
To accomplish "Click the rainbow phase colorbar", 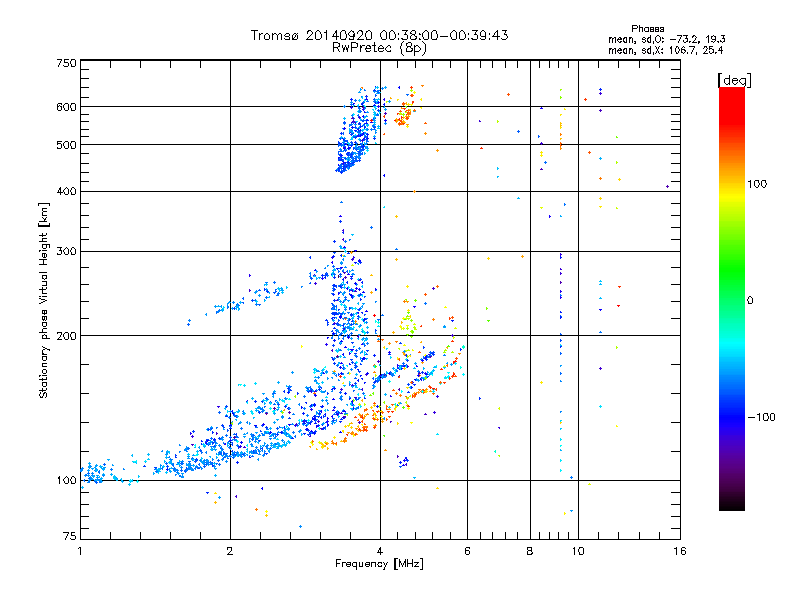I will click(x=732, y=299).
